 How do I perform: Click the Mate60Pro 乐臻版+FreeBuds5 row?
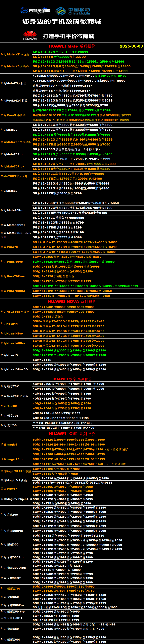[88, 218]
